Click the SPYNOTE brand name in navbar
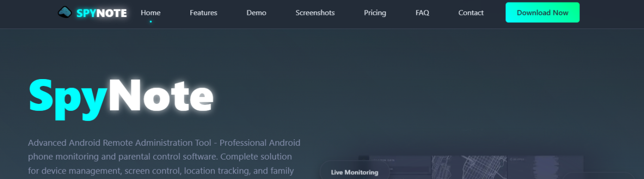 tap(101, 13)
